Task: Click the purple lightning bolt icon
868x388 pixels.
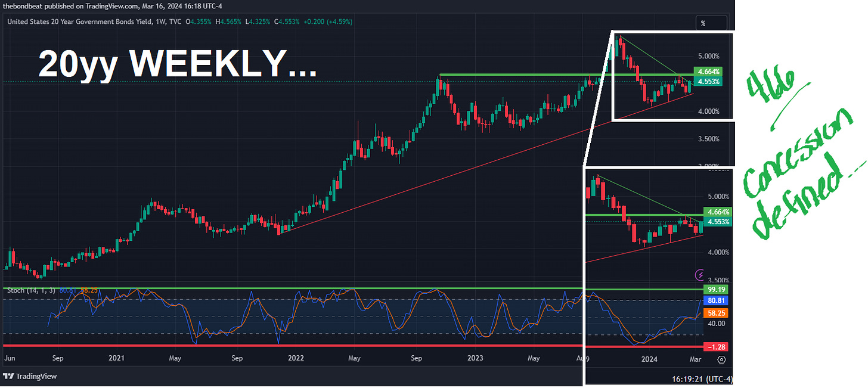Action: click(x=700, y=275)
